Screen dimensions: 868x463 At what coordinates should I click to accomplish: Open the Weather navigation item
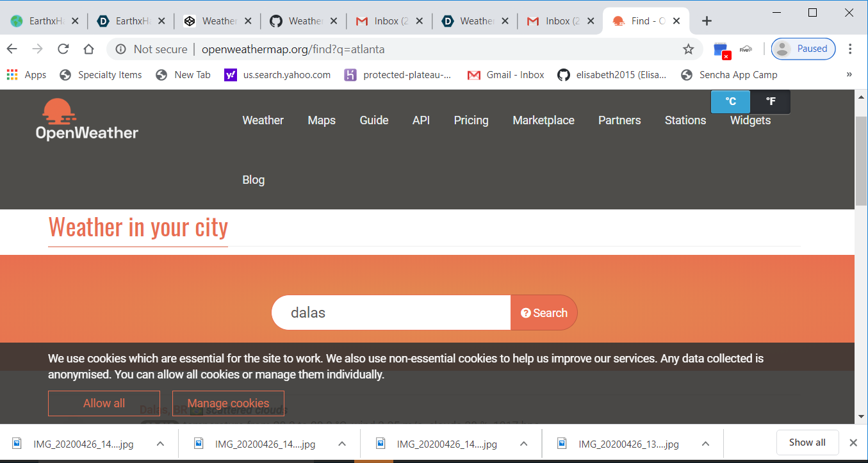(x=263, y=120)
